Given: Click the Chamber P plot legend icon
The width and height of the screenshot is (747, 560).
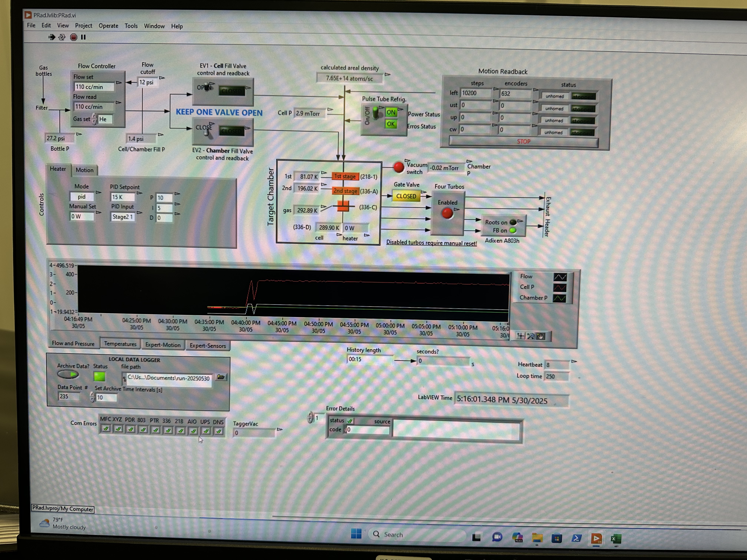Looking at the screenshot, I should click(559, 298).
